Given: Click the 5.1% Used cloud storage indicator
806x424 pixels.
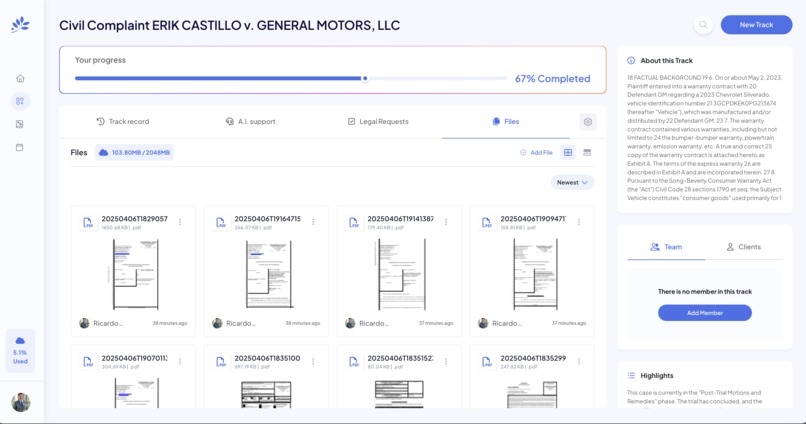Looking at the screenshot, I should (20, 351).
